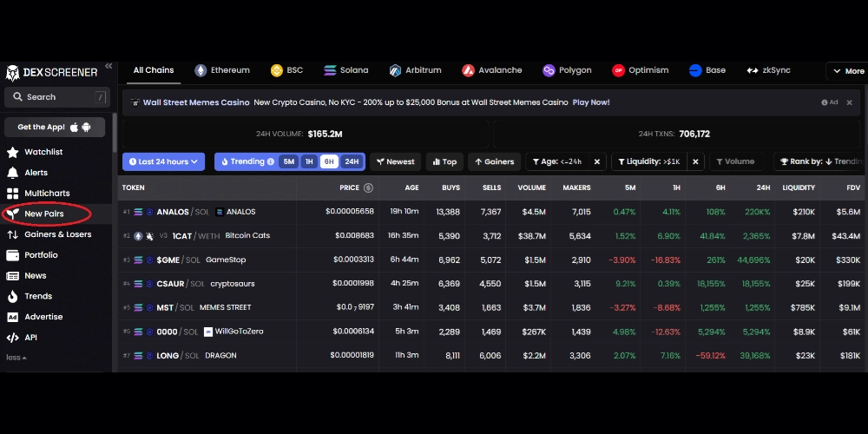
Task: Open the Liquidity filter
Action: pos(649,161)
